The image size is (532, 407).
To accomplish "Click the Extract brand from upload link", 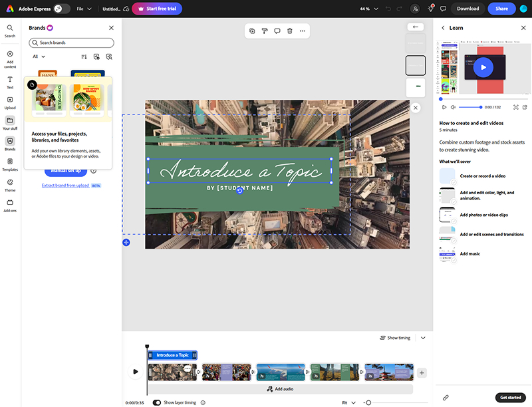I will tap(65, 186).
